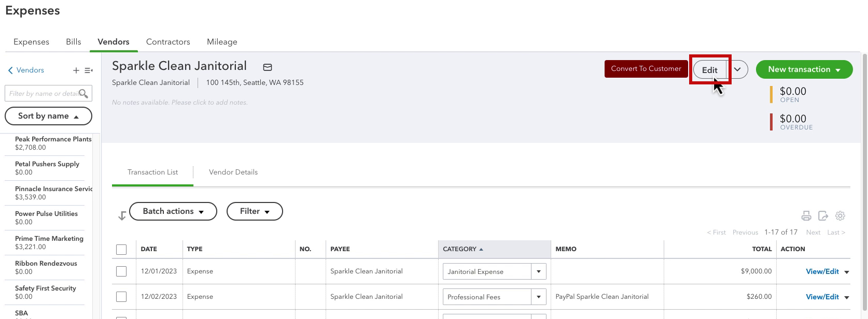Open the Batch actions dropdown
Screen dimensions: 868x319
[173, 211]
